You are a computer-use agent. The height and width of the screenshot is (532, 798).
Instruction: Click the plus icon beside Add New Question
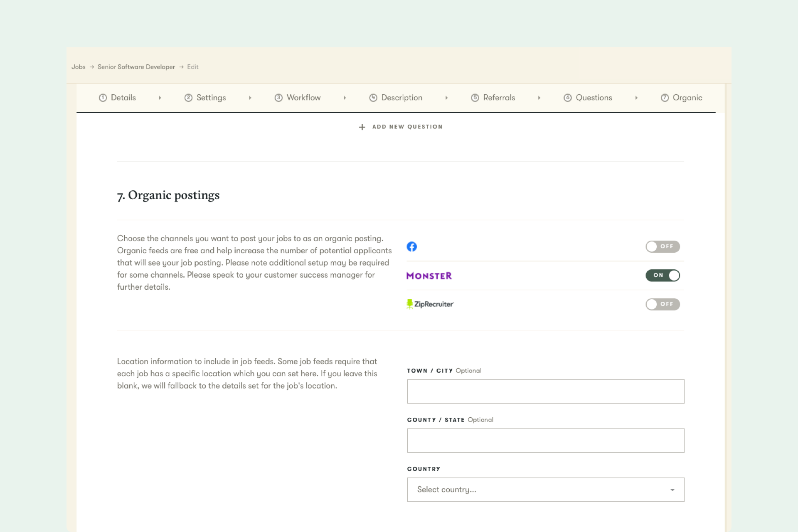click(362, 127)
